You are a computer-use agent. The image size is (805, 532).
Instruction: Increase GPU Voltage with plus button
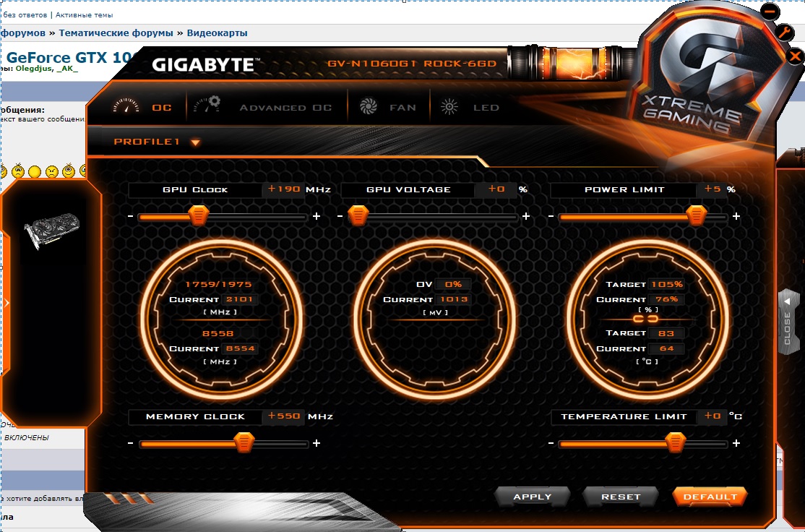[526, 216]
